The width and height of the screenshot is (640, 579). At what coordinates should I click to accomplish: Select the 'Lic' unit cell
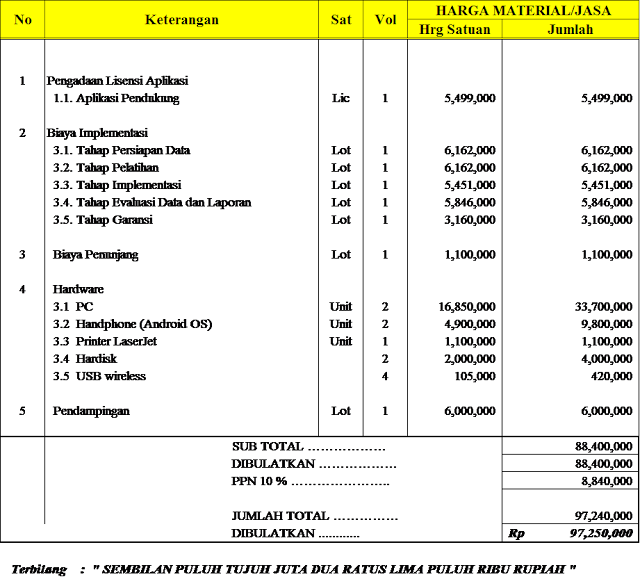pyautogui.click(x=341, y=98)
